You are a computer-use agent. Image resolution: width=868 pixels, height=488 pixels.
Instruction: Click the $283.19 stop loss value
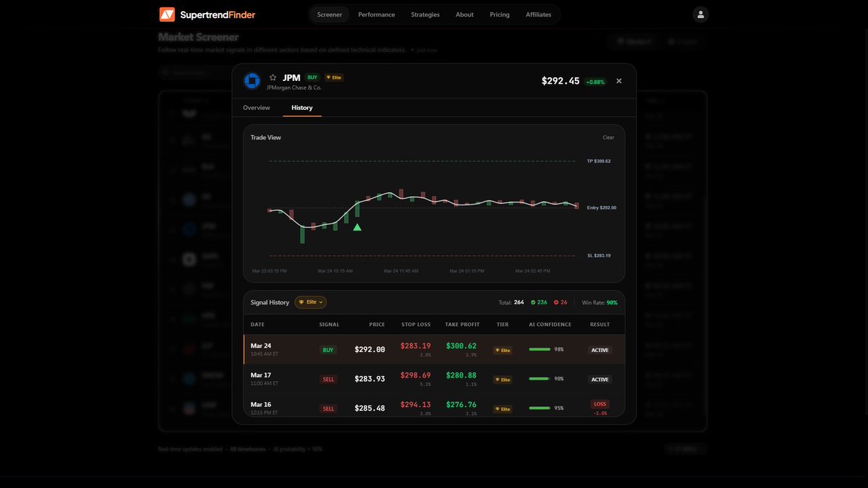416,346
